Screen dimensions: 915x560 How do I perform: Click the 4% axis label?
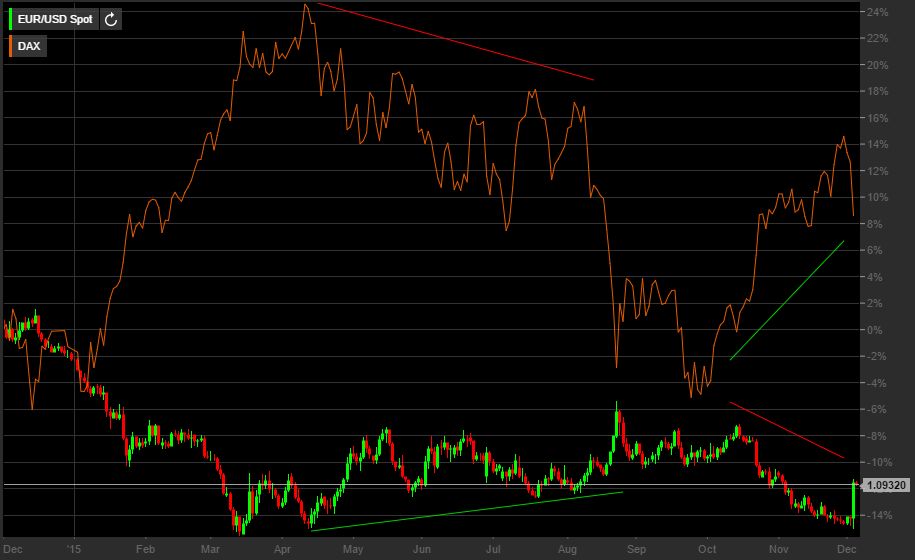pyautogui.click(x=874, y=277)
